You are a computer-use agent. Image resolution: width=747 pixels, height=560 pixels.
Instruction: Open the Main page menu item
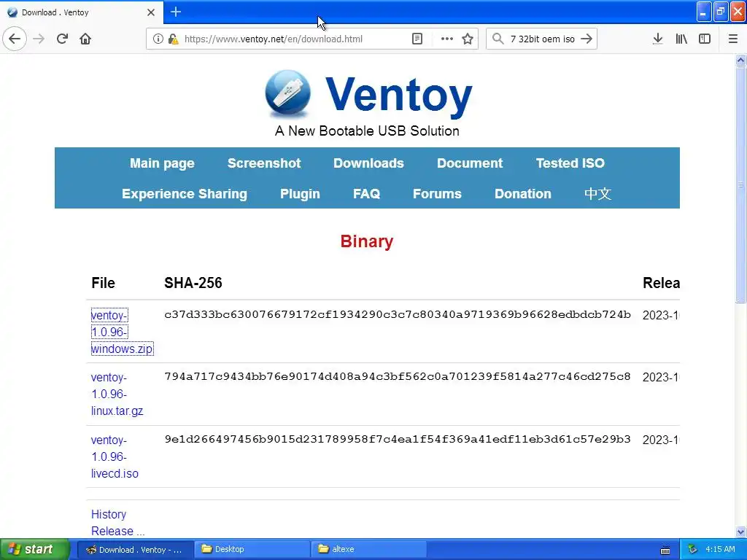coord(162,163)
